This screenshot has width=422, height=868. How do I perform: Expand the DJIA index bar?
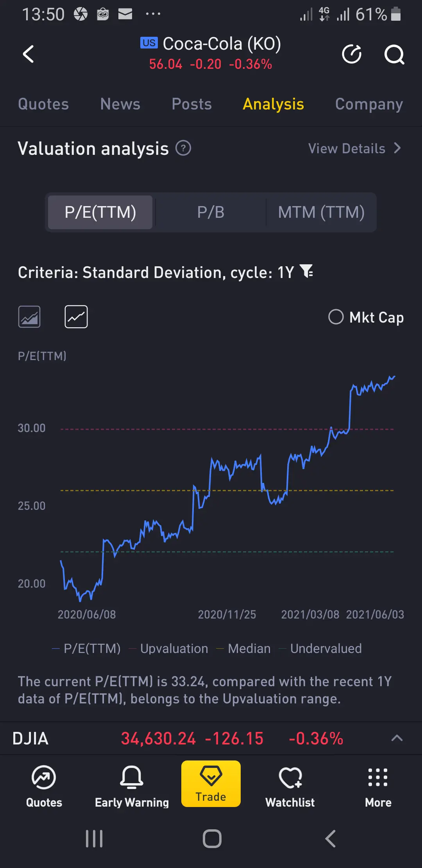(397, 738)
